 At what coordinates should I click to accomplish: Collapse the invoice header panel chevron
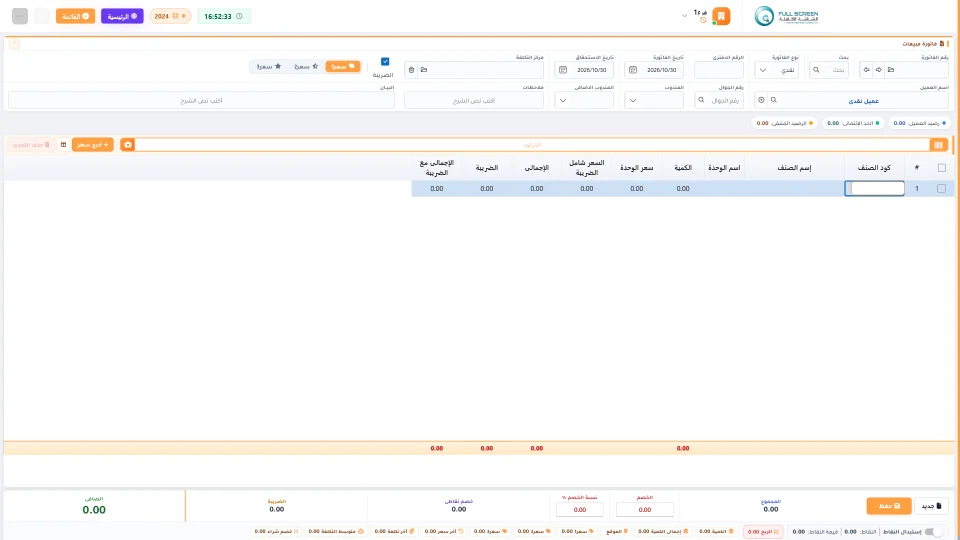tap(14, 43)
